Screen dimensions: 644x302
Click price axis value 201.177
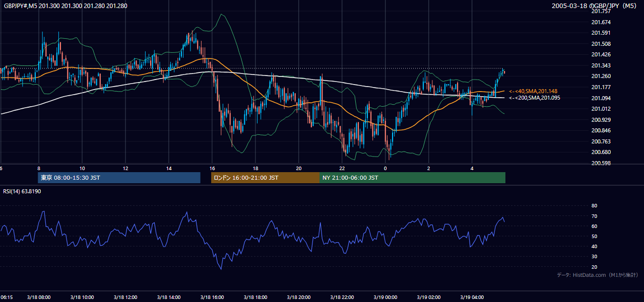pyautogui.click(x=601, y=87)
